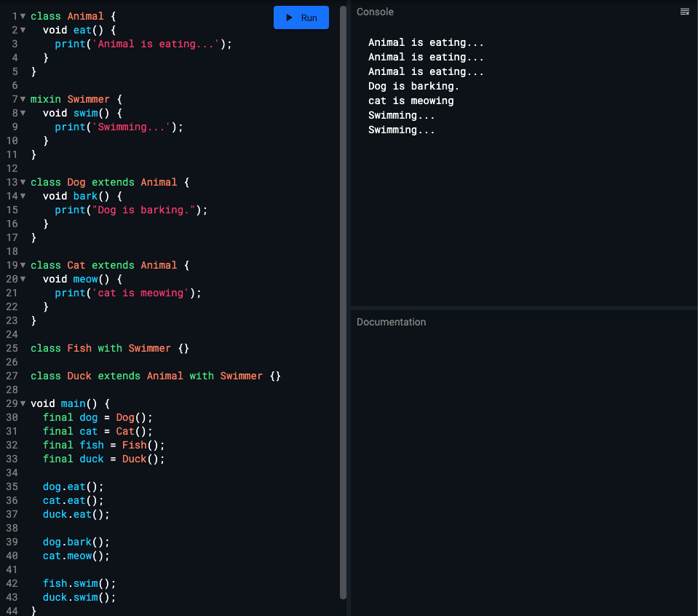Click the string 'Animal is eating...' on line 3

(x=156, y=44)
